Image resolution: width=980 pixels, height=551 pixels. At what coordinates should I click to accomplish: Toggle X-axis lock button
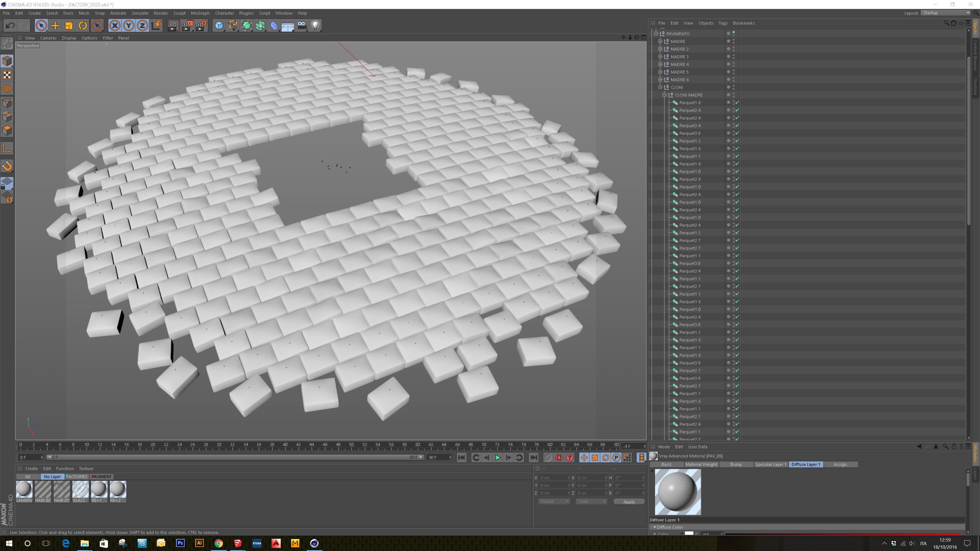[x=115, y=26]
